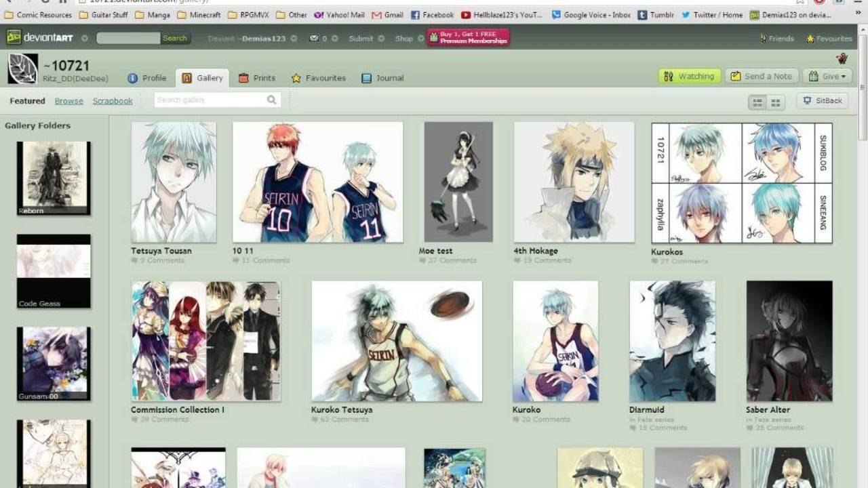Open Commission Collection I thumbnail

tap(206, 341)
